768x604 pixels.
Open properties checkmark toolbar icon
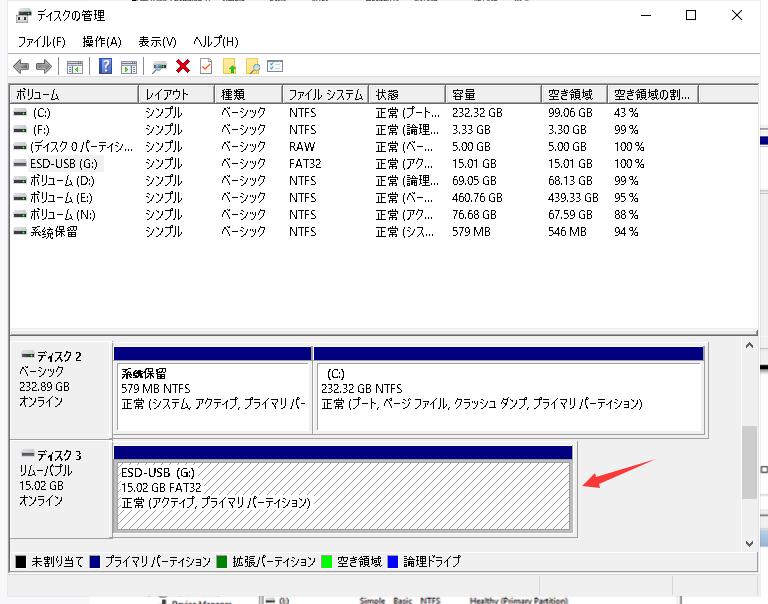[206, 66]
